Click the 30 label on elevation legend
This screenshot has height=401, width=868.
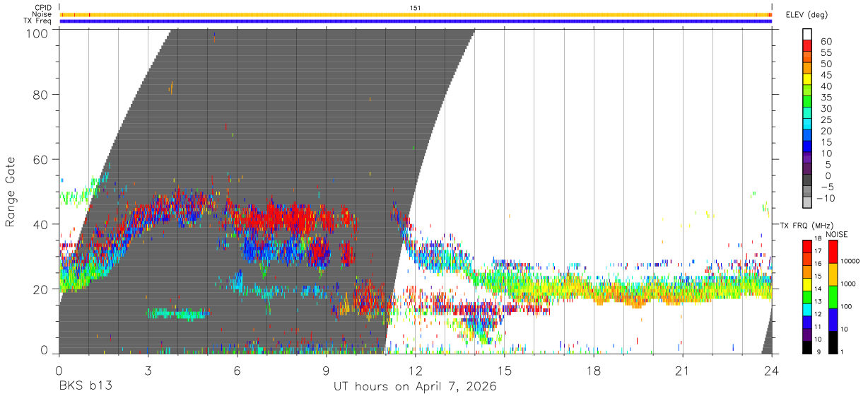[x=825, y=108]
